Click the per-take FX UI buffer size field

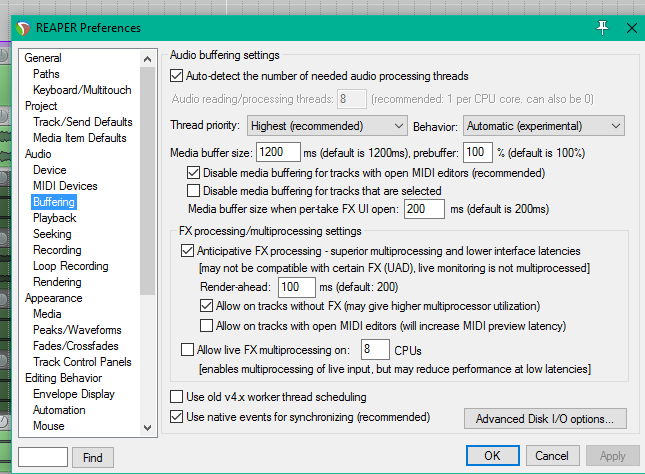coord(424,209)
